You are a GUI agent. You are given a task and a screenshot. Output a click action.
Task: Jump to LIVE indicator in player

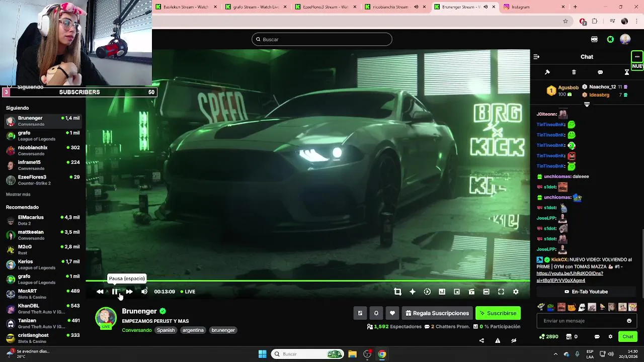tap(188, 292)
